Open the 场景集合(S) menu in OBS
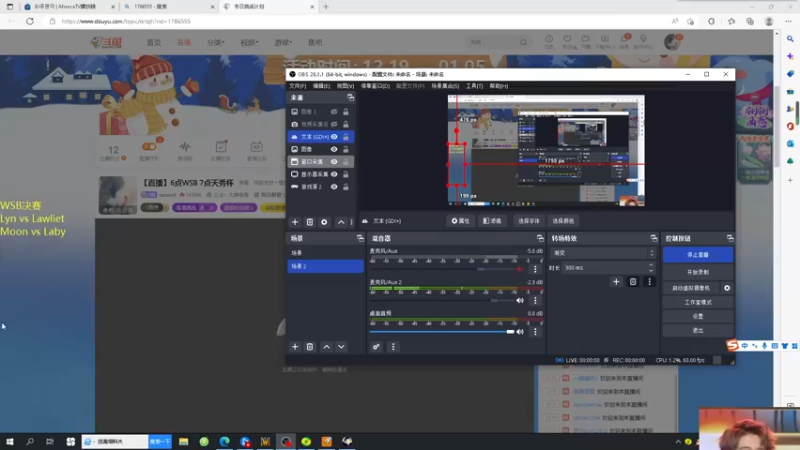This screenshot has height=450, width=800. click(445, 86)
